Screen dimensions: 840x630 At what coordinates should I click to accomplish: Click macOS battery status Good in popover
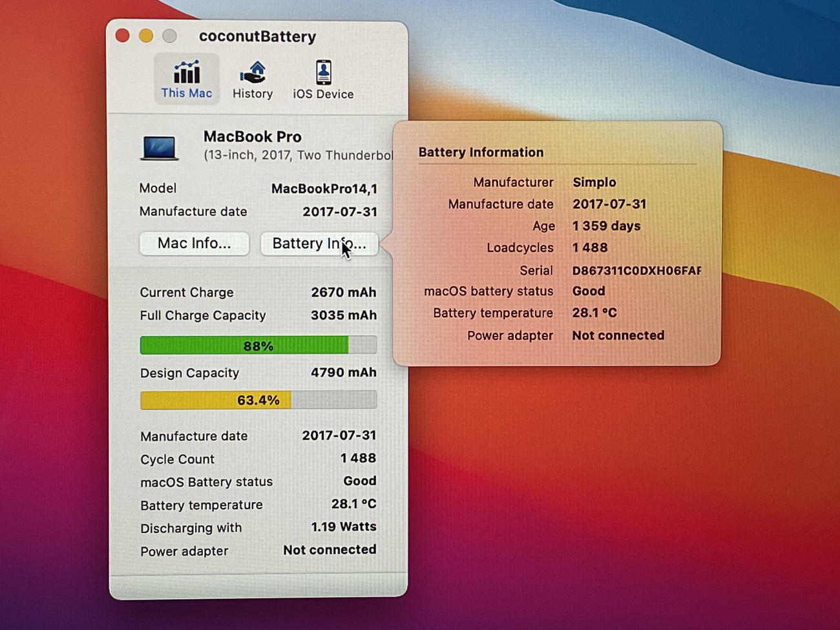pyautogui.click(x=589, y=291)
